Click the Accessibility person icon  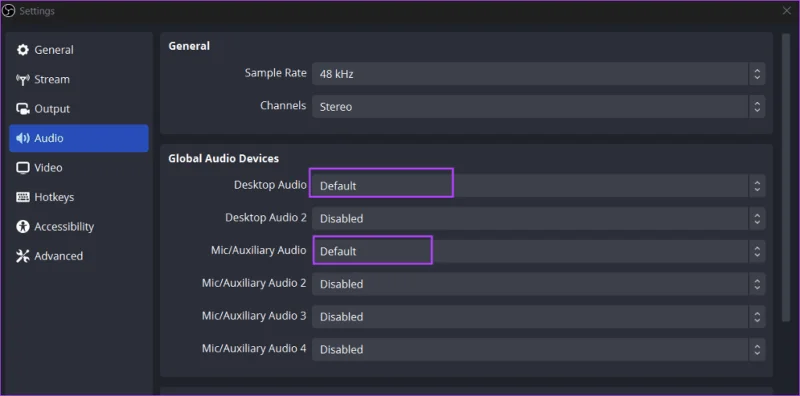[x=23, y=227]
